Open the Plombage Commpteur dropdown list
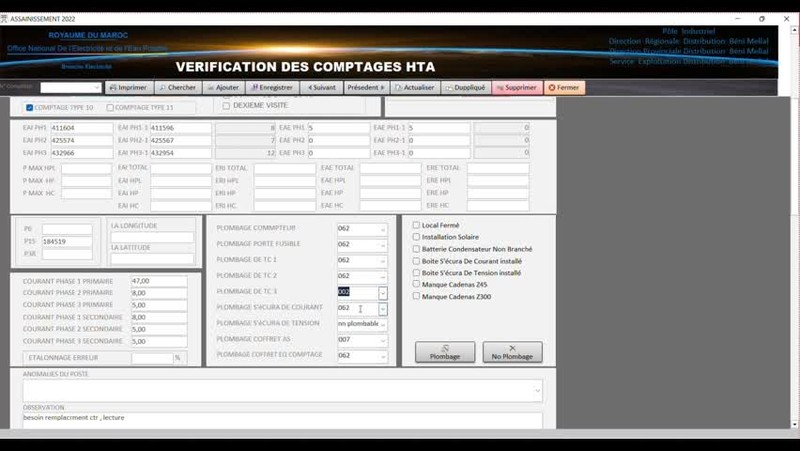This screenshot has height=451, width=800. (x=382, y=229)
